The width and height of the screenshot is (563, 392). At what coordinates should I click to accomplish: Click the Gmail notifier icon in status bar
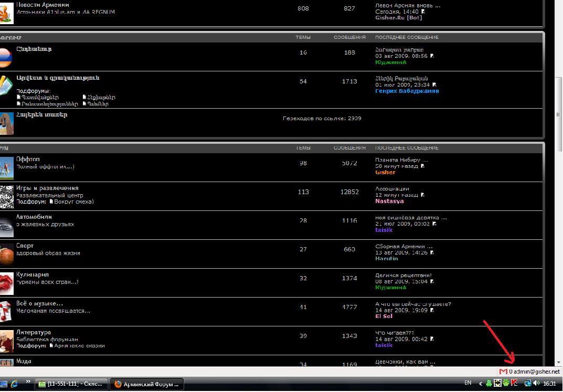pos(503,372)
